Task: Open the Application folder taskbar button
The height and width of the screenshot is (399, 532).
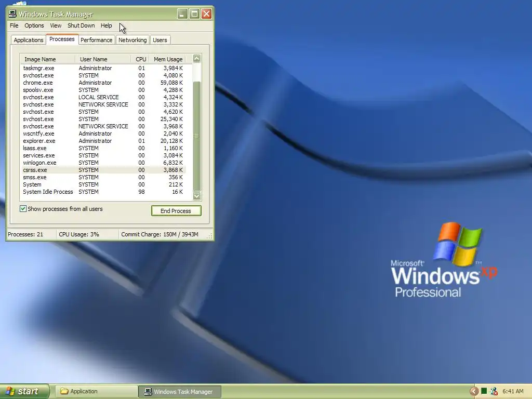Action: pyautogui.click(x=96, y=391)
